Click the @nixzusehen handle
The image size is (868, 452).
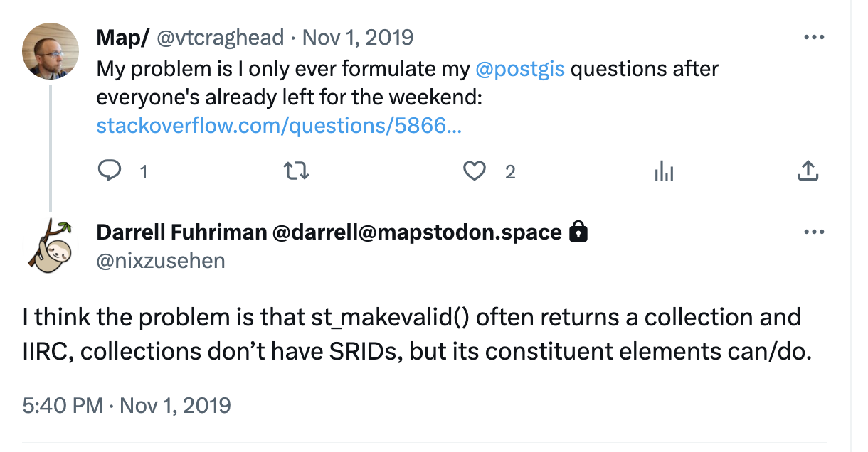click(x=161, y=261)
